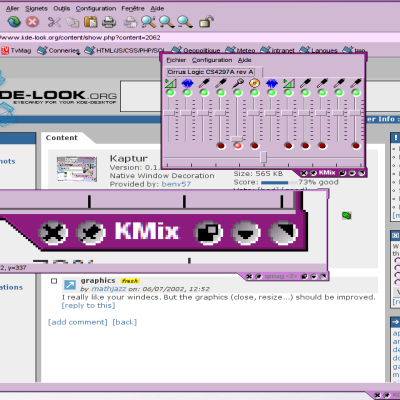The width and height of the screenshot is (400, 400).
Task: Click the green reload icon in Konqueror toolbar
Action: tap(14, 22)
